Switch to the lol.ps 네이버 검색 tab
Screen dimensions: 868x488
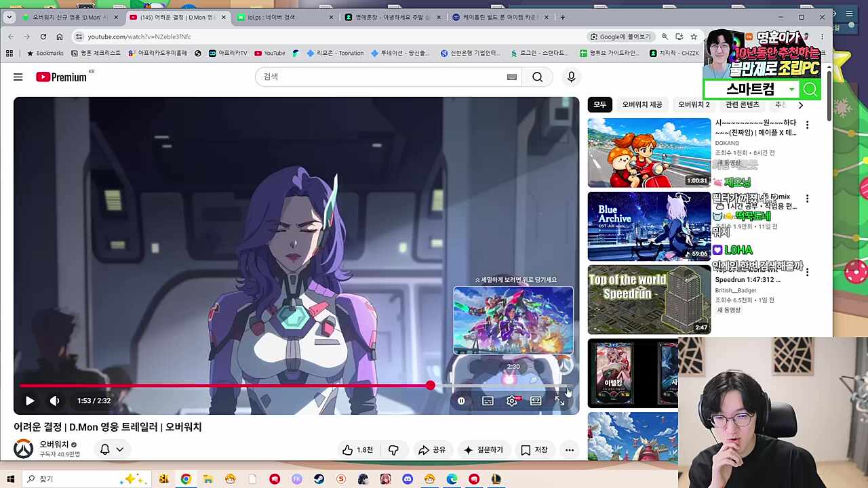(x=285, y=17)
